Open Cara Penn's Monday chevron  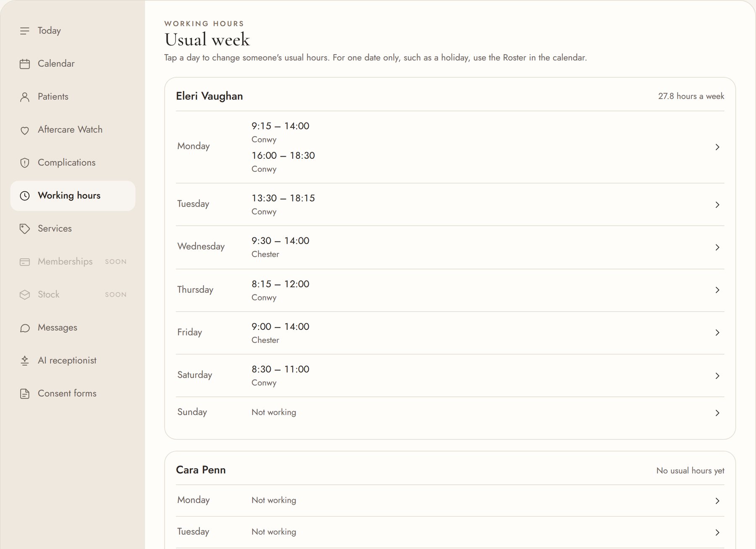coord(717,501)
